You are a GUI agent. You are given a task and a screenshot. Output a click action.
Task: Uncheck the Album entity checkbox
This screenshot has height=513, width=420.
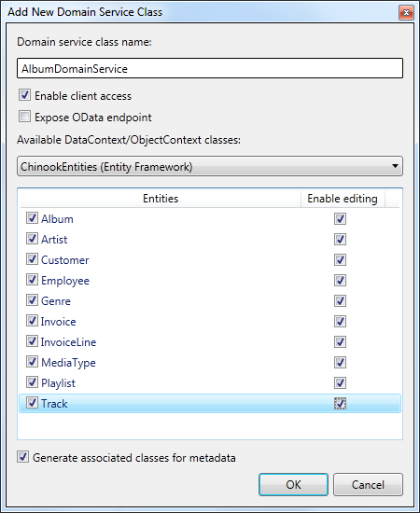point(32,218)
